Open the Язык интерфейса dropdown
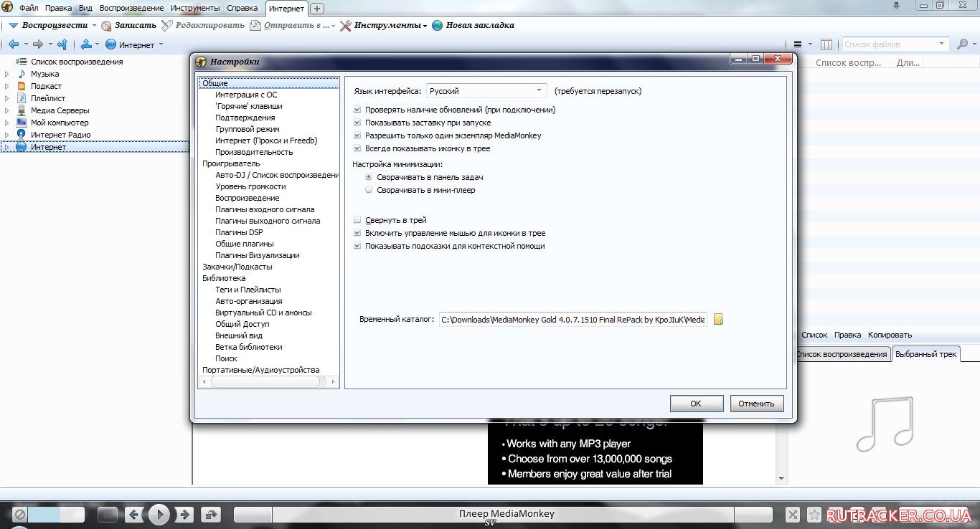The image size is (980, 529). [x=486, y=91]
